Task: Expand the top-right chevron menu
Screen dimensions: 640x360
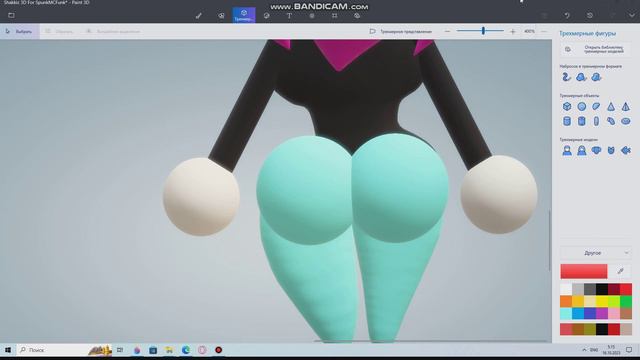Action: point(632,16)
